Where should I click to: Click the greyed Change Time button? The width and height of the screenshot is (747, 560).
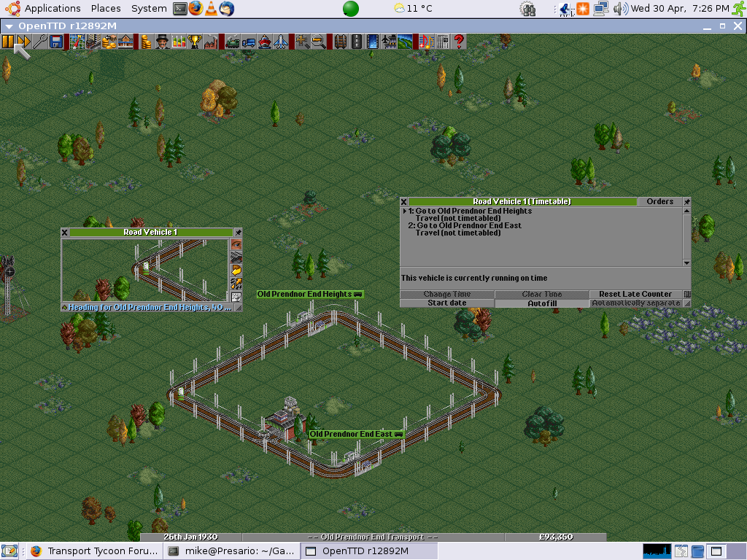point(447,295)
